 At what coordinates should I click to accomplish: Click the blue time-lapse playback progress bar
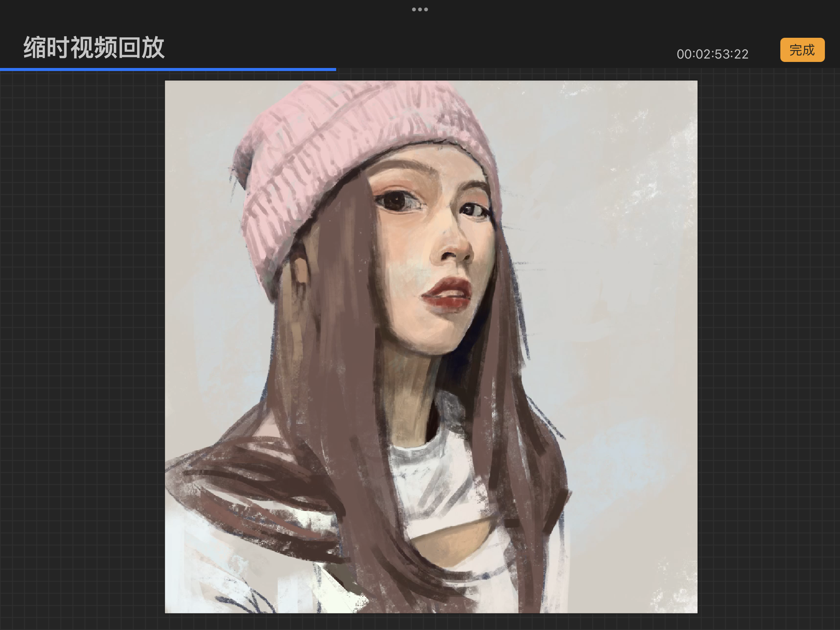[168, 69]
